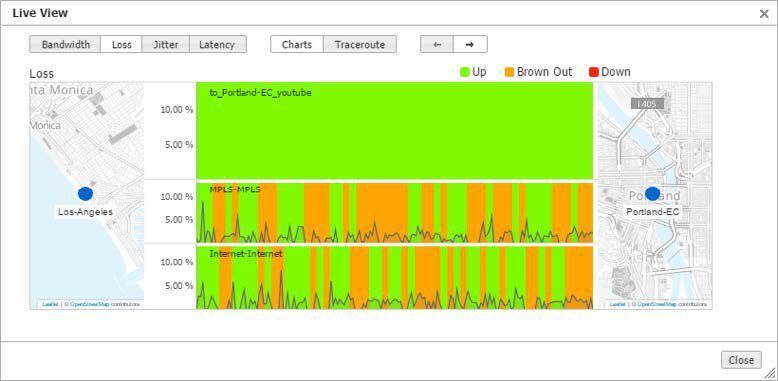The width and height of the screenshot is (778, 381).
Task: Click the green Up legend swatch
Action: pos(465,72)
